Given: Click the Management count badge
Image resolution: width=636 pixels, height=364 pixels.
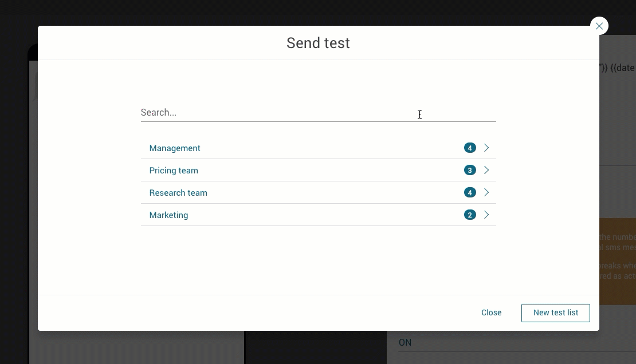Looking at the screenshot, I should point(470,148).
